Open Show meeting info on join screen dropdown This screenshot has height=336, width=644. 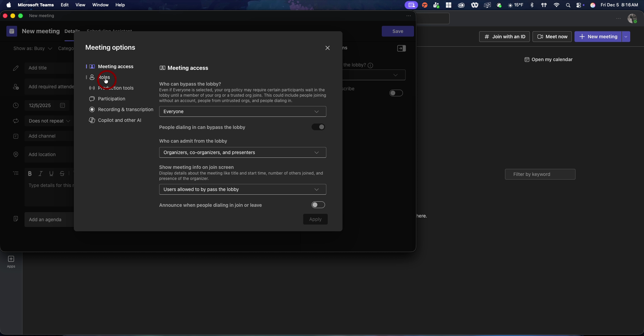click(x=243, y=189)
